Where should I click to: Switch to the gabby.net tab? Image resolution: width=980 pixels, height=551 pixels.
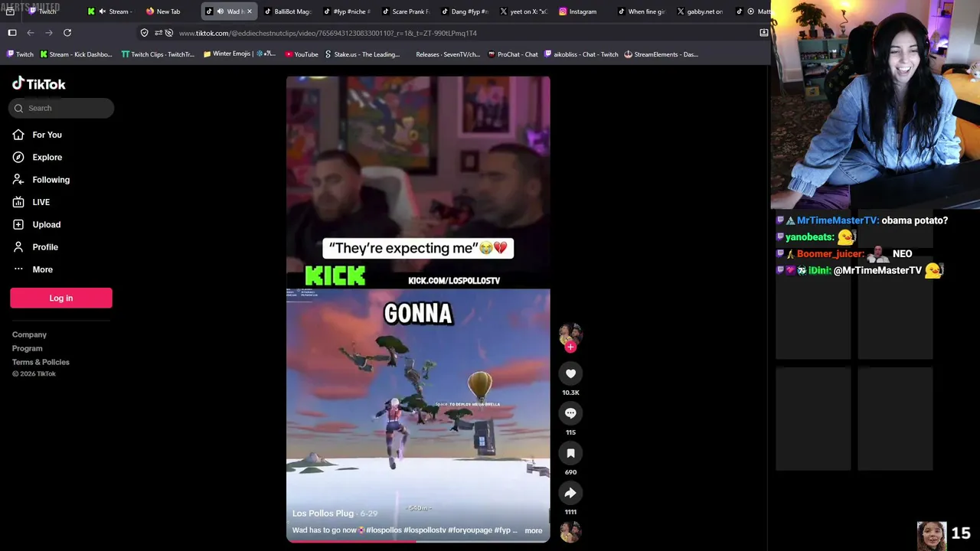701,11
